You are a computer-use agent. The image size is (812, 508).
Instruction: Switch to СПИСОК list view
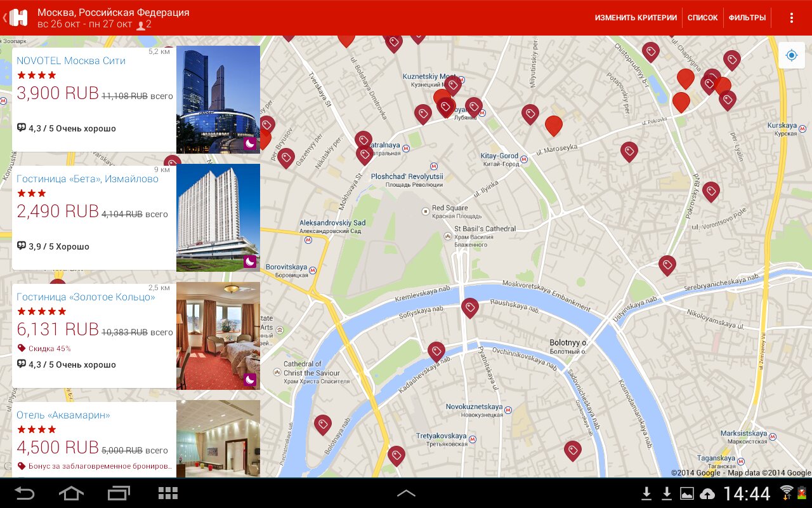[x=703, y=18]
